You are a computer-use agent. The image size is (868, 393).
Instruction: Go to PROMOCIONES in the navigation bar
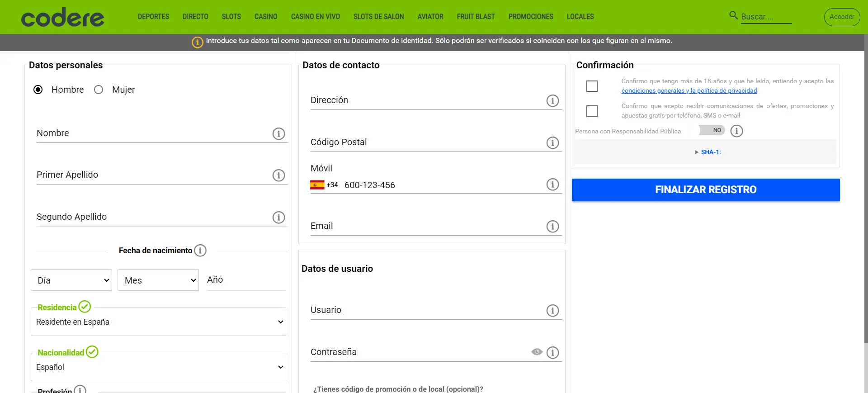coord(530,17)
